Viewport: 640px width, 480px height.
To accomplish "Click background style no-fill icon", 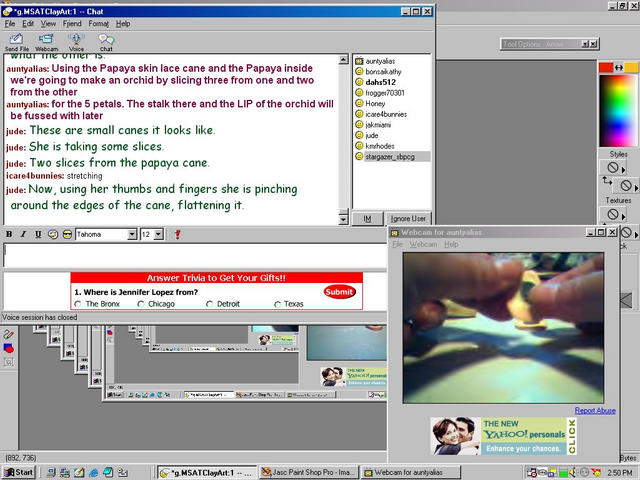I will 626,186.
